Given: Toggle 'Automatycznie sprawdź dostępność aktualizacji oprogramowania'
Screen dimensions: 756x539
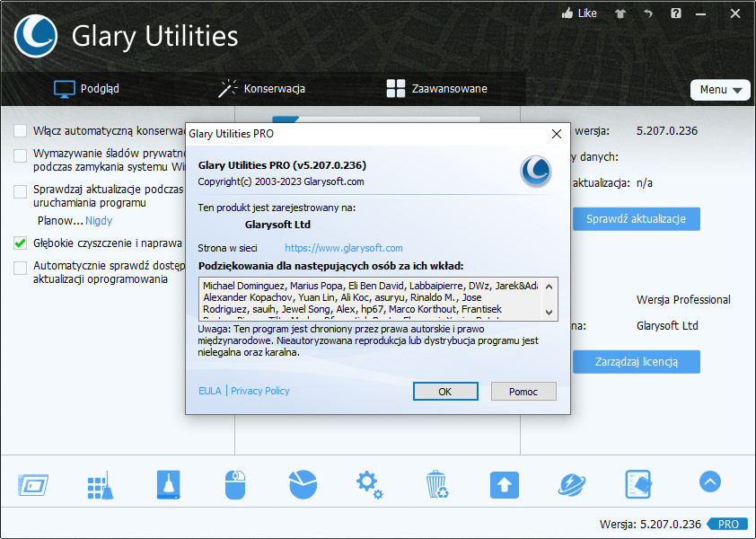Looking at the screenshot, I should click(21, 268).
